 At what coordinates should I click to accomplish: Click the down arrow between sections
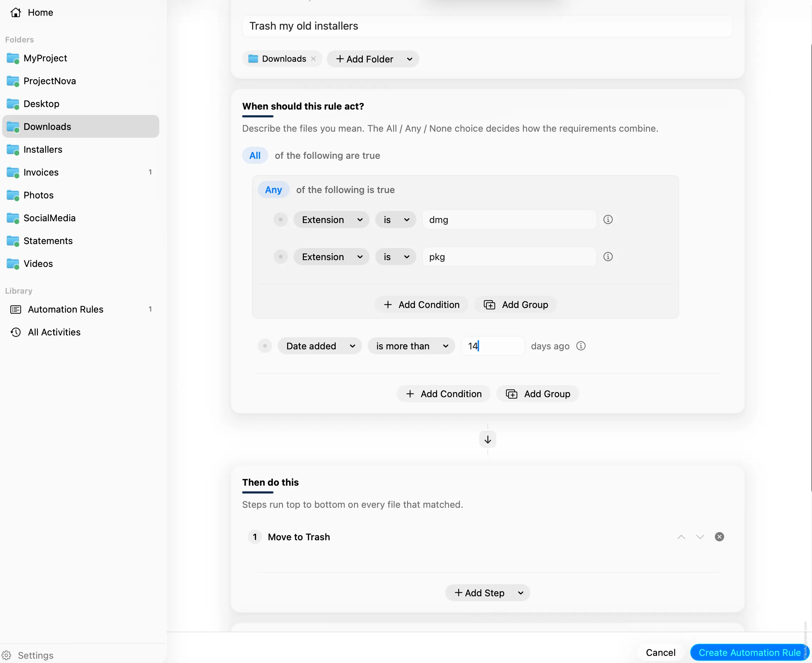487,440
